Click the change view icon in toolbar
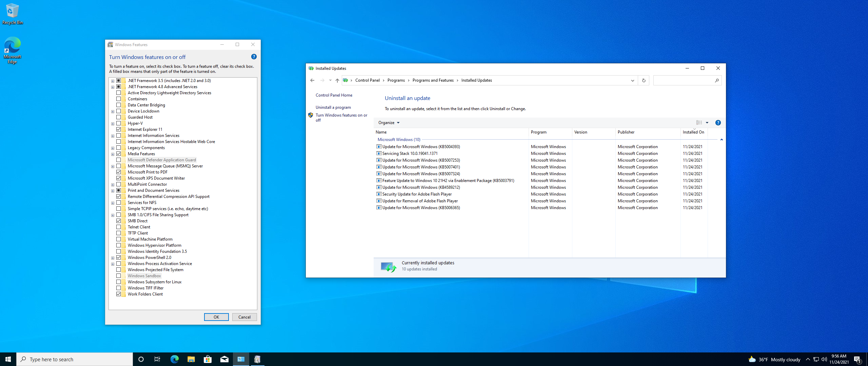The image size is (868, 366). tap(699, 123)
